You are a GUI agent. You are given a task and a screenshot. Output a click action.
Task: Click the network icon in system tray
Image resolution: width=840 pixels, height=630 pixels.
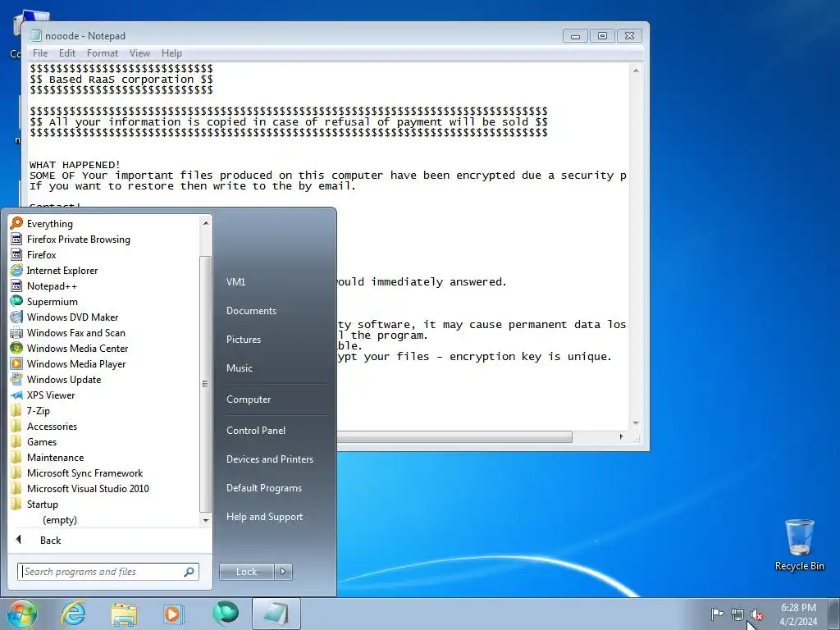tap(737, 615)
